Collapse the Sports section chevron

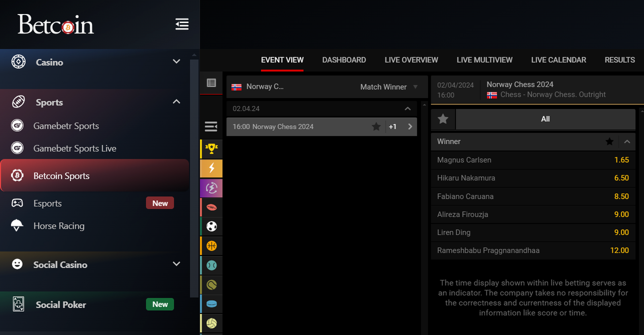pyautogui.click(x=177, y=102)
